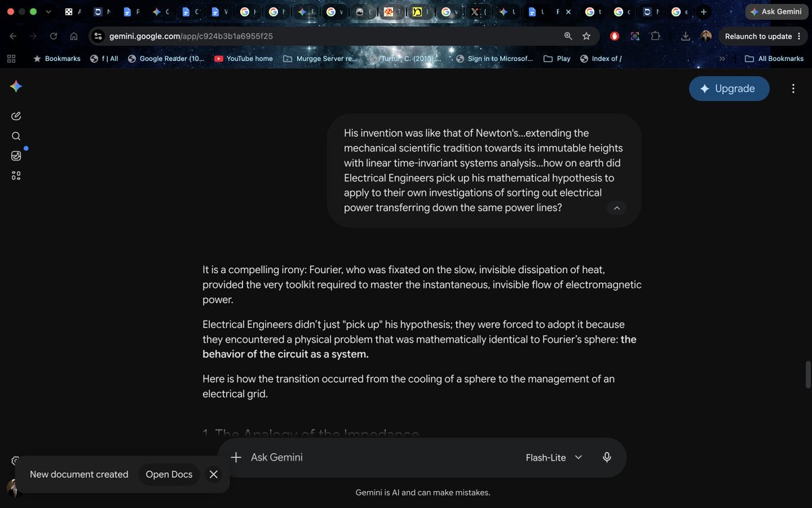The width and height of the screenshot is (812, 508).
Task: Click 'Gemini is AI and can make mistakes.' notice
Action: (x=423, y=492)
